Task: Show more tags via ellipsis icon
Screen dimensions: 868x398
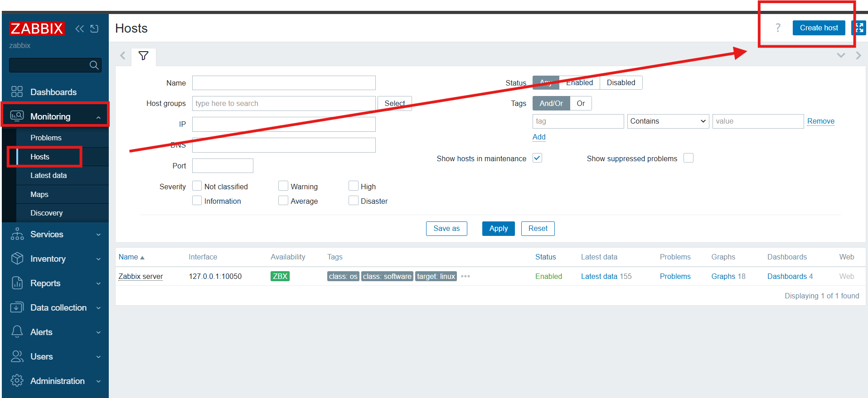Action: (x=466, y=276)
